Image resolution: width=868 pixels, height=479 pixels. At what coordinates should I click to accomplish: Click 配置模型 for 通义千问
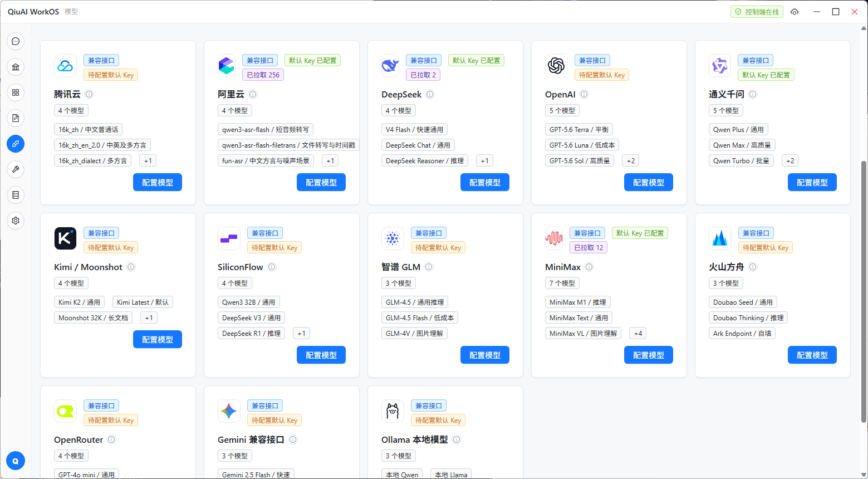tap(812, 182)
